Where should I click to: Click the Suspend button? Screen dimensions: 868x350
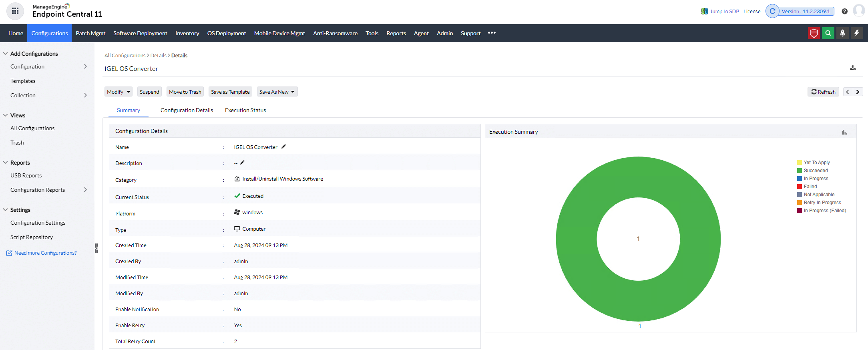pyautogui.click(x=149, y=92)
